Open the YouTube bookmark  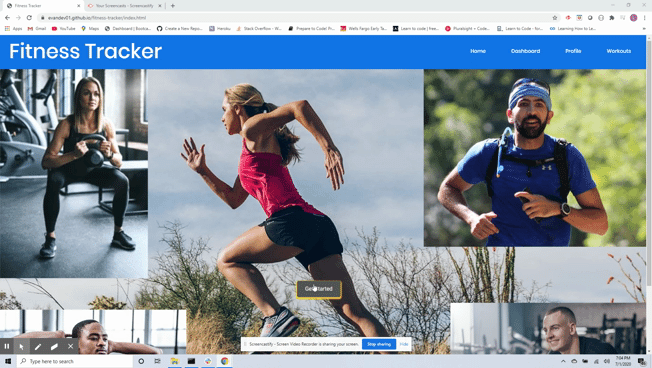click(64, 29)
